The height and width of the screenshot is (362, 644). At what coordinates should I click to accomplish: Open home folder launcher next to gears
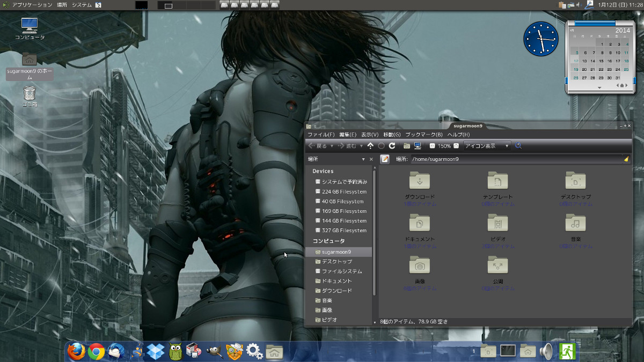tap(274, 351)
